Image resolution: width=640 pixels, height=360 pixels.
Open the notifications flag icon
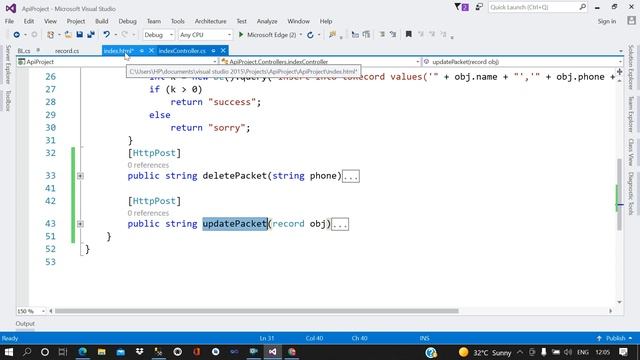tap(461, 7)
